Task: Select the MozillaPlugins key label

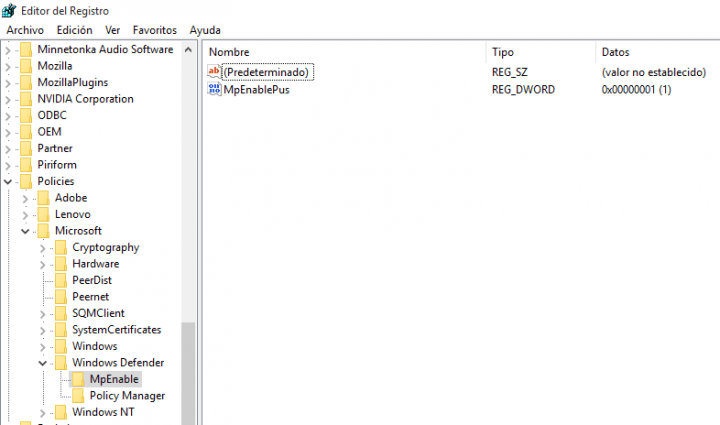Action: coord(73,83)
